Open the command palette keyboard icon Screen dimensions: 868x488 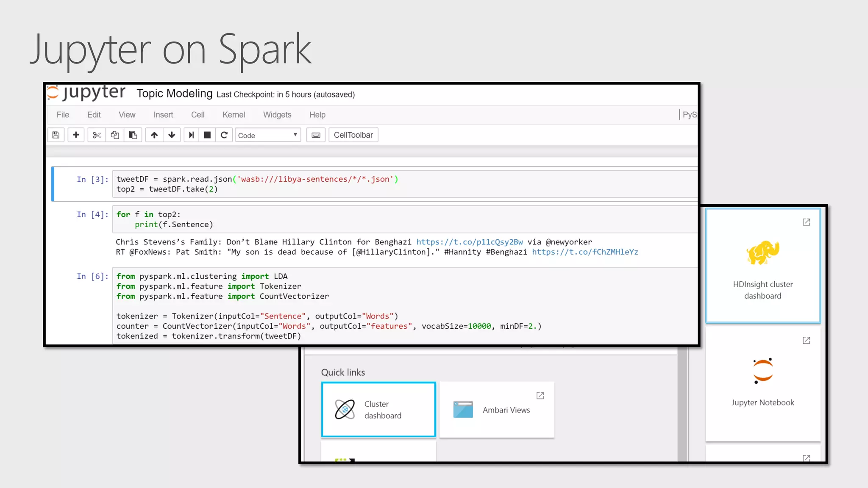tap(316, 135)
